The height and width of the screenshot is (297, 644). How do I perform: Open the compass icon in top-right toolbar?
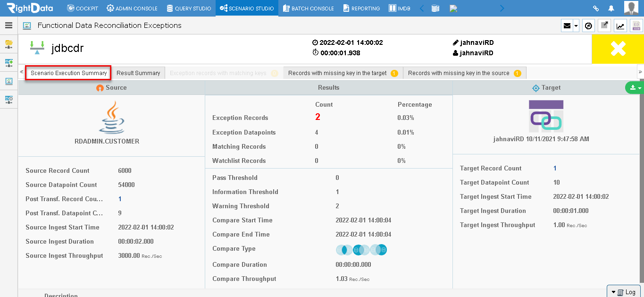point(588,26)
